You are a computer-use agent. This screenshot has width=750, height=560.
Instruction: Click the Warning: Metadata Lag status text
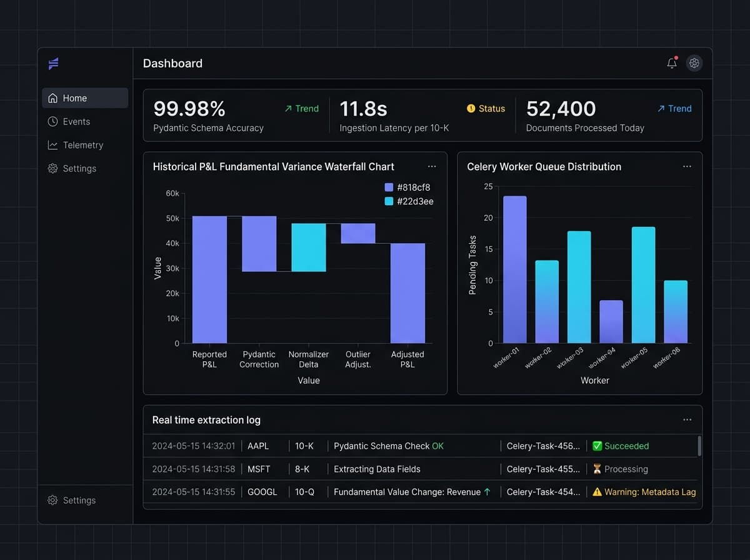point(650,492)
